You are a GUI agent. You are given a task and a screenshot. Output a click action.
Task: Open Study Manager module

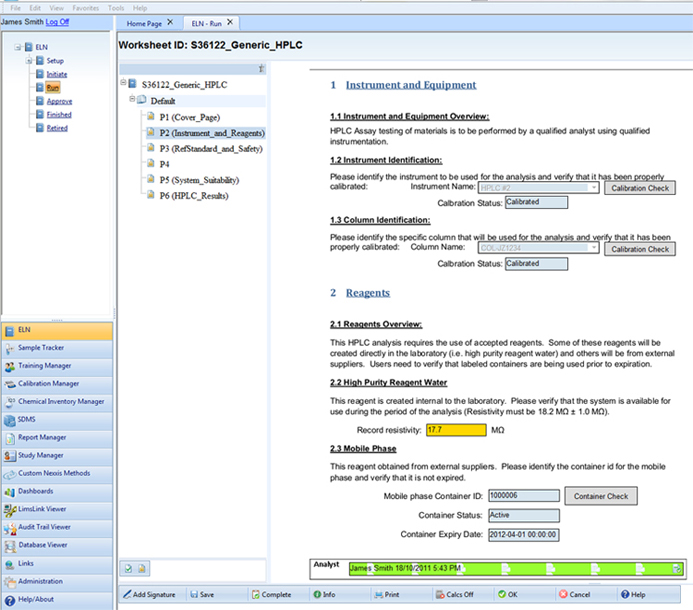(x=57, y=456)
